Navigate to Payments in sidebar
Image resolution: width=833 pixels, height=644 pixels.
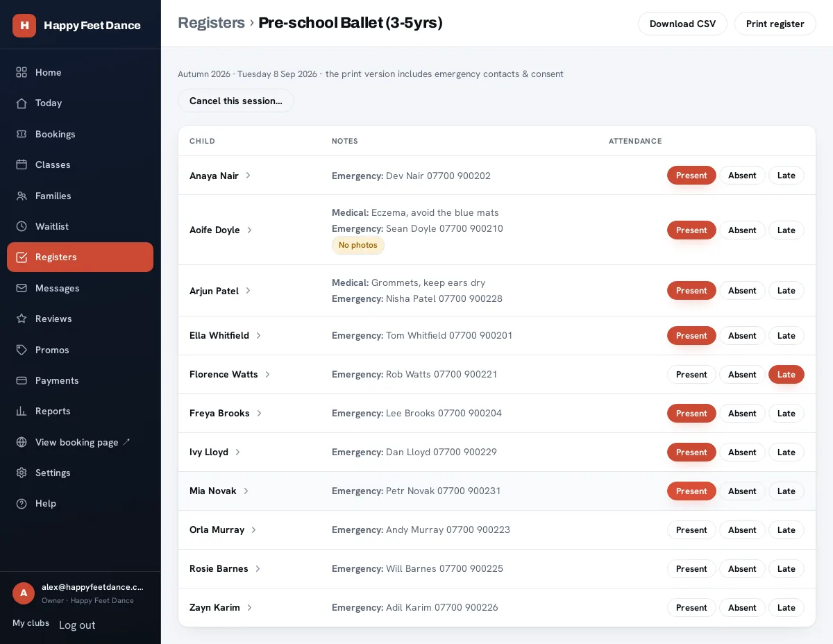(80, 380)
